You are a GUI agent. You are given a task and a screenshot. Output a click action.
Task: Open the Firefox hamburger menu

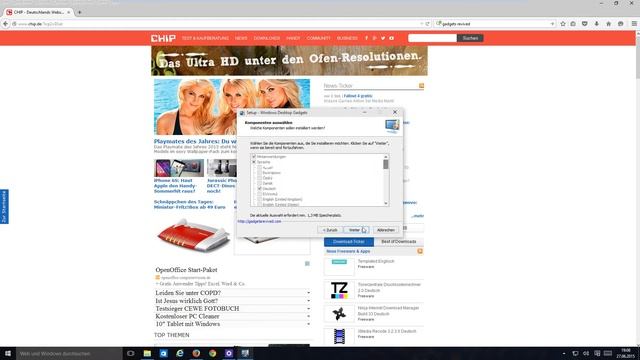tap(634, 24)
